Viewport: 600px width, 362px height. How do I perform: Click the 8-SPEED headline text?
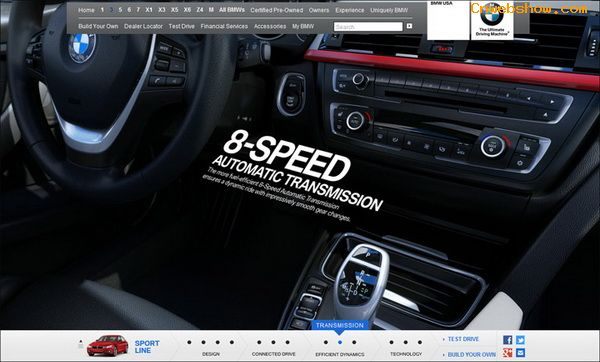286,155
